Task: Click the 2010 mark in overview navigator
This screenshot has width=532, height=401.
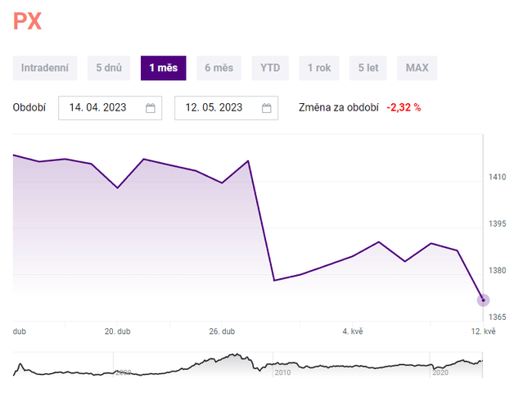Action: 283,372
